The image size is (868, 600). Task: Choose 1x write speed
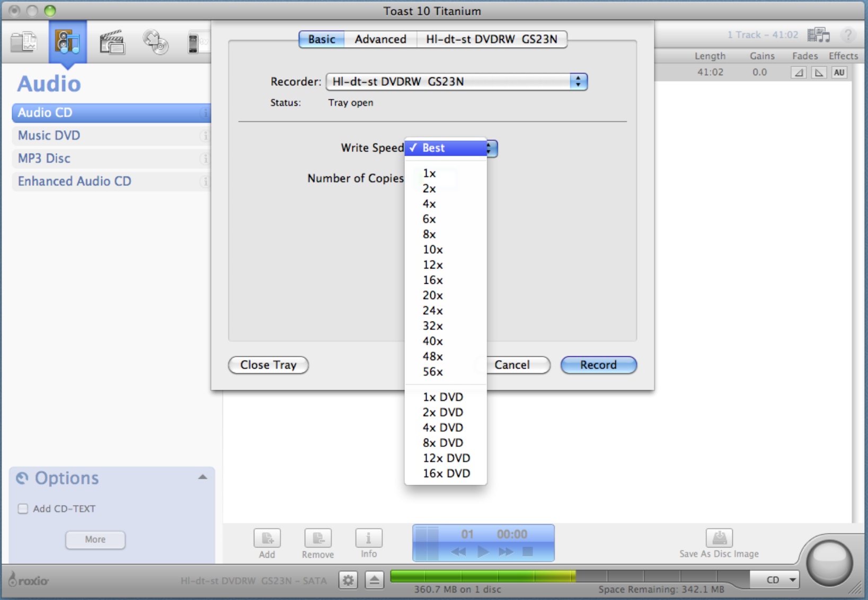446,173
